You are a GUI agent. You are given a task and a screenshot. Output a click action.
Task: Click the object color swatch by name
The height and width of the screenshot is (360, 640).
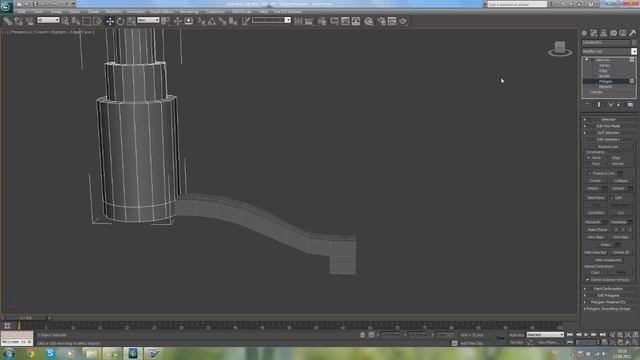[634, 42]
